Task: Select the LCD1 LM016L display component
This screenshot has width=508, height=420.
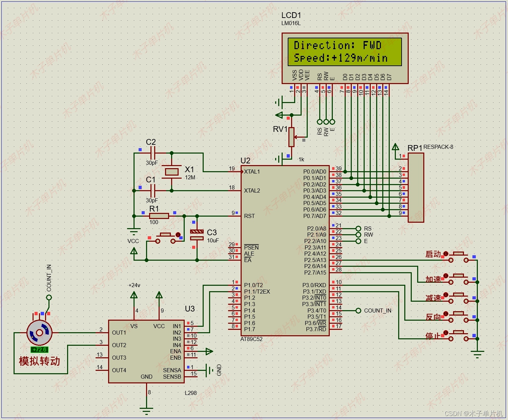Action: [x=345, y=58]
